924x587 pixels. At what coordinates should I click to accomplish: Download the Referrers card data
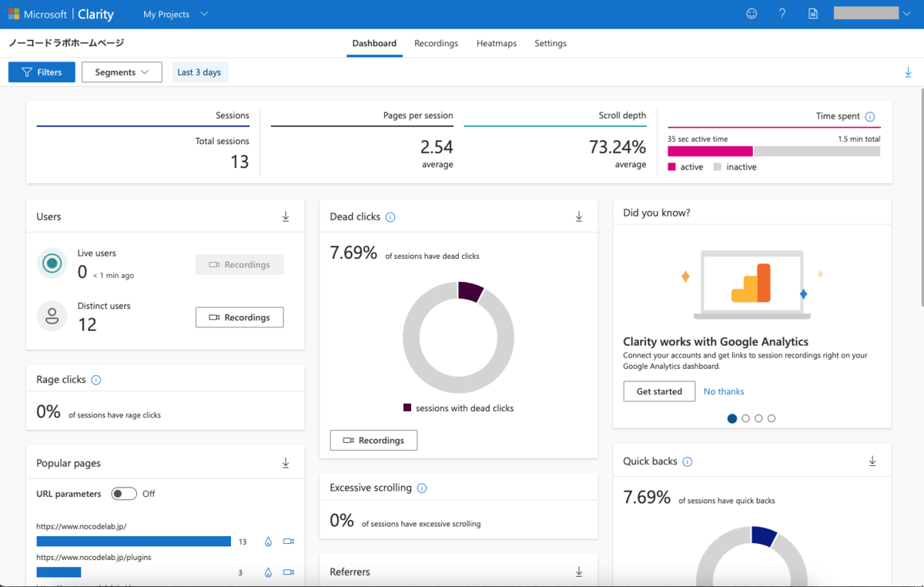click(579, 572)
